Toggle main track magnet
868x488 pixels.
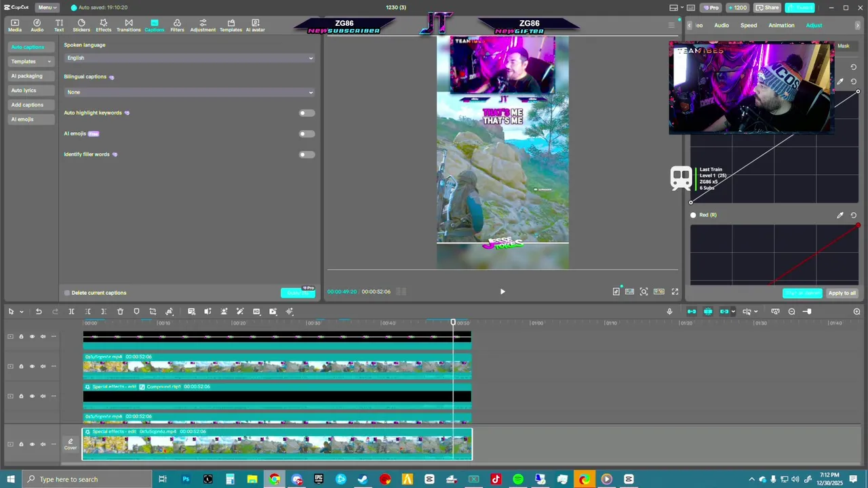(x=692, y=312)
